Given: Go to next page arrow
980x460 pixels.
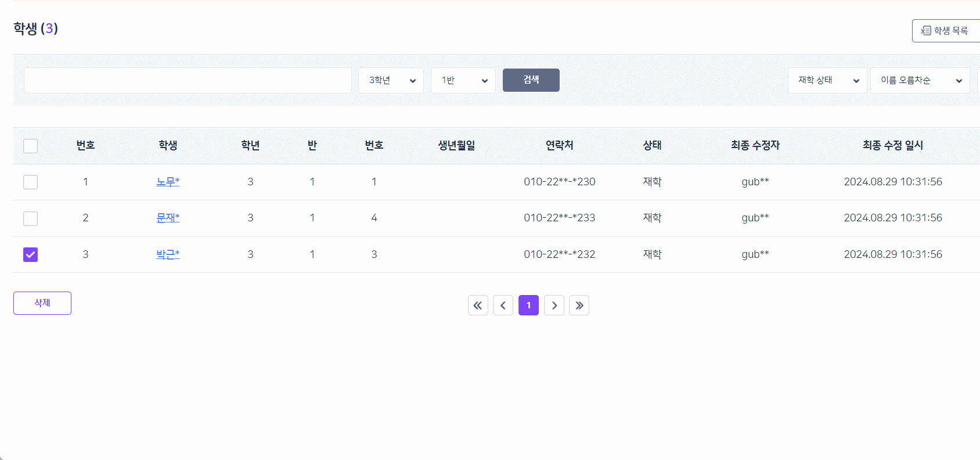Looking at the screenshot, I should tap(554, 306).
